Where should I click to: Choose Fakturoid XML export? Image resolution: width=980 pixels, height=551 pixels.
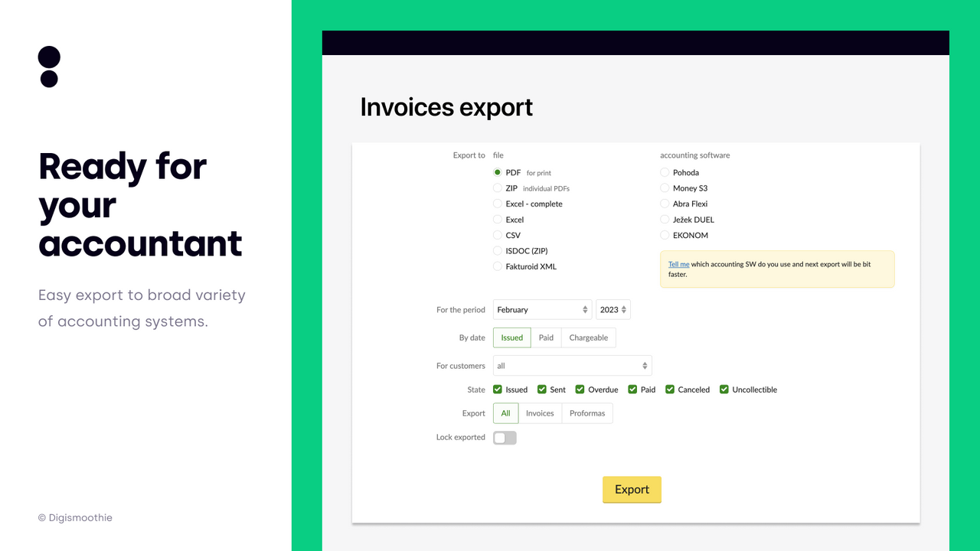coord(497,266)
